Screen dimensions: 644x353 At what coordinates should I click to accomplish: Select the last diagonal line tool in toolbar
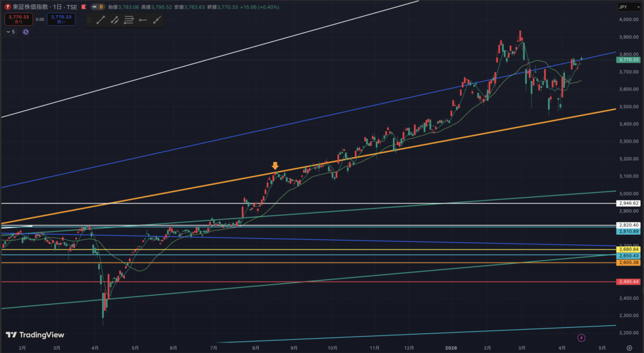157,20
